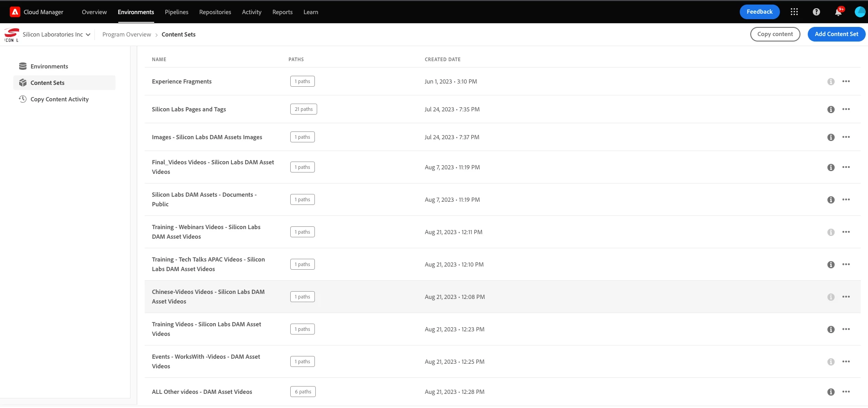Screen dimensions: 868x408
Task: Open the app switcher grid icon
Action: click(794, 12)
